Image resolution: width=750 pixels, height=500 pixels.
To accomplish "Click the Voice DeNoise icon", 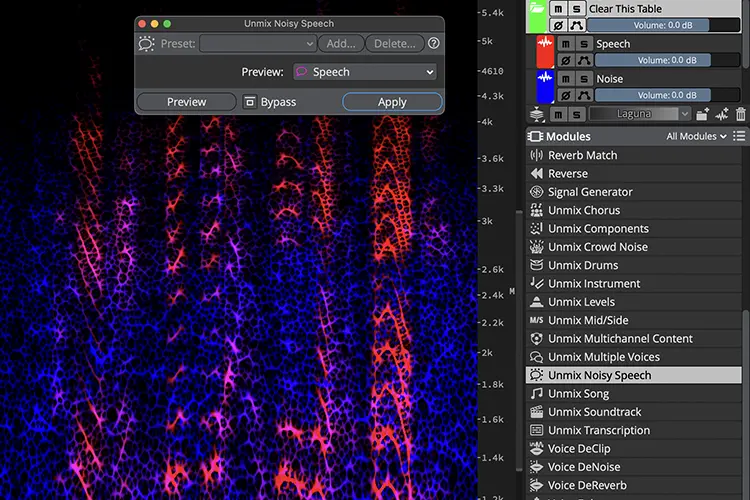I will tap(537, 467).
